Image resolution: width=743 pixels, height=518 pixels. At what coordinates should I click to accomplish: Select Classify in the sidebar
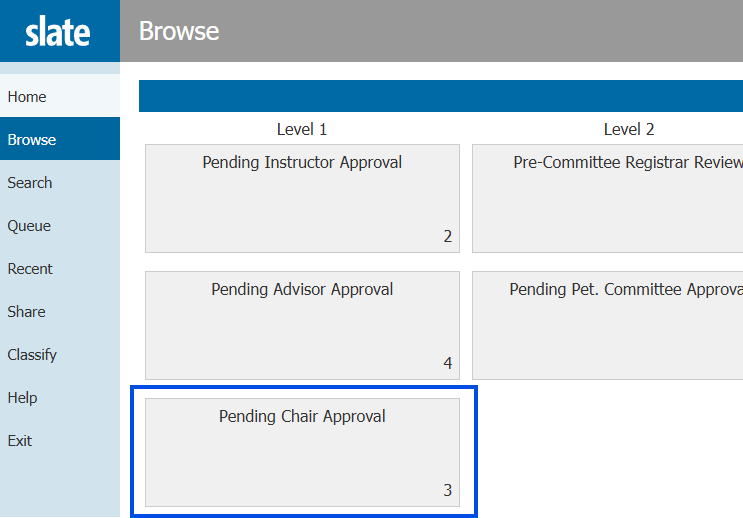coord(32,355)
